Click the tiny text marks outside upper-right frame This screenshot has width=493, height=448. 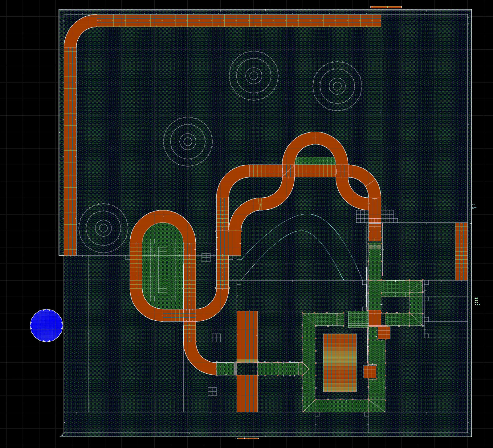coord(474,207)
